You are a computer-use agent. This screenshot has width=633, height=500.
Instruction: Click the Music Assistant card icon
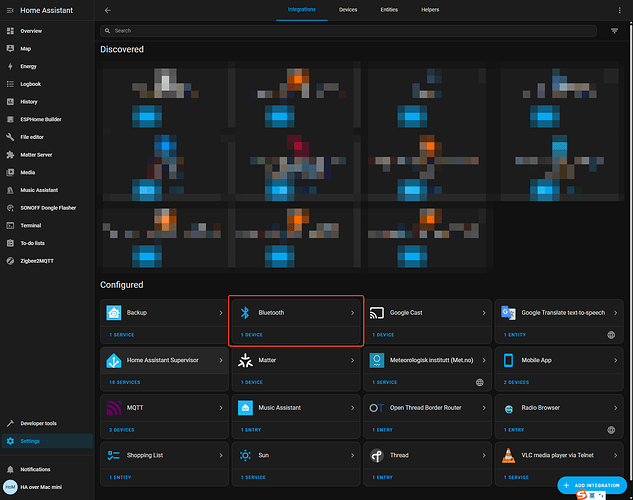coord(245,408)
